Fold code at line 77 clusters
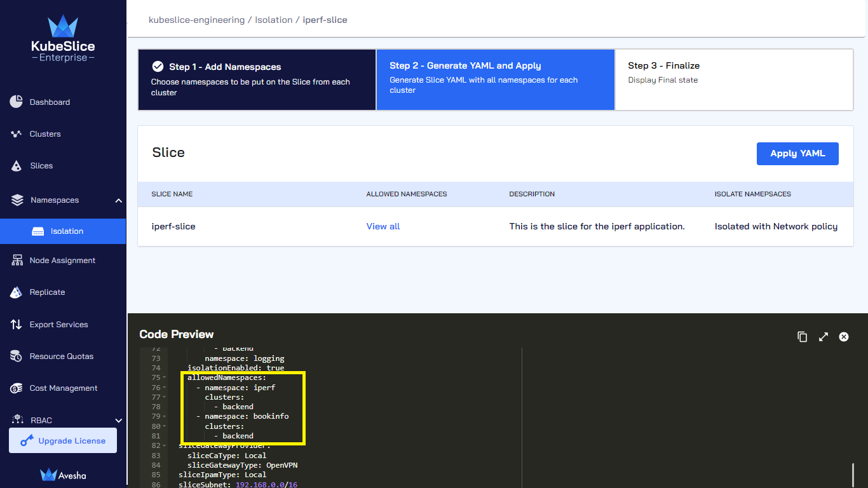868x488 pixels. 164,397
